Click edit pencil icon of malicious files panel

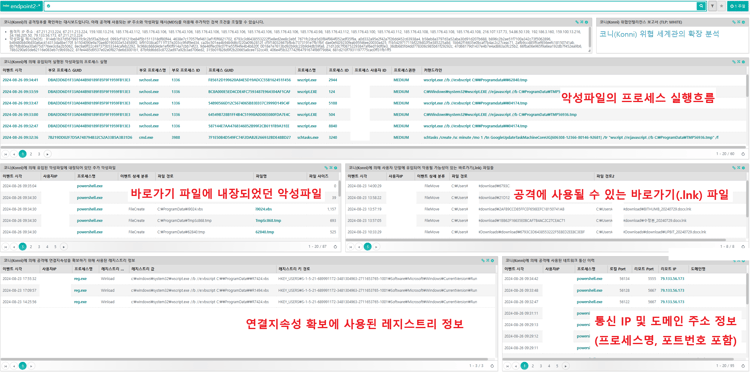[326, 168]
